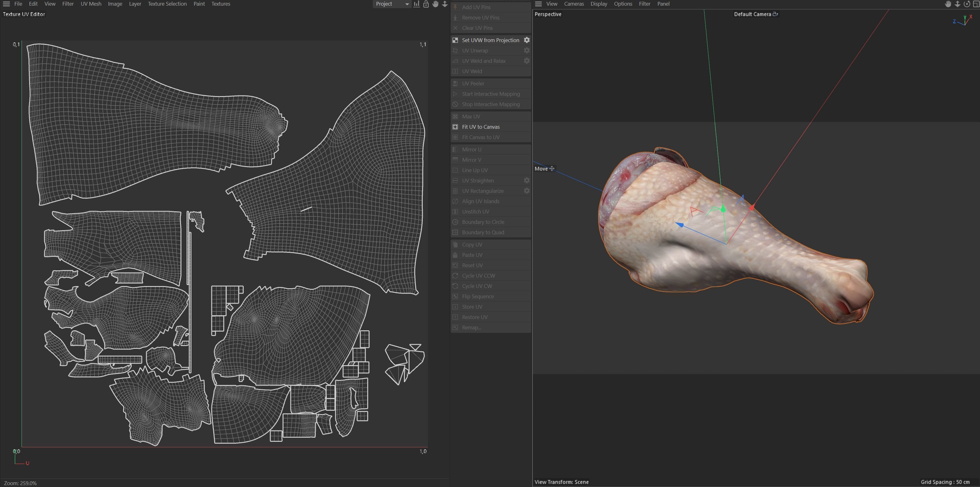Click the viewport pan hand icon

tap(948, 4)
